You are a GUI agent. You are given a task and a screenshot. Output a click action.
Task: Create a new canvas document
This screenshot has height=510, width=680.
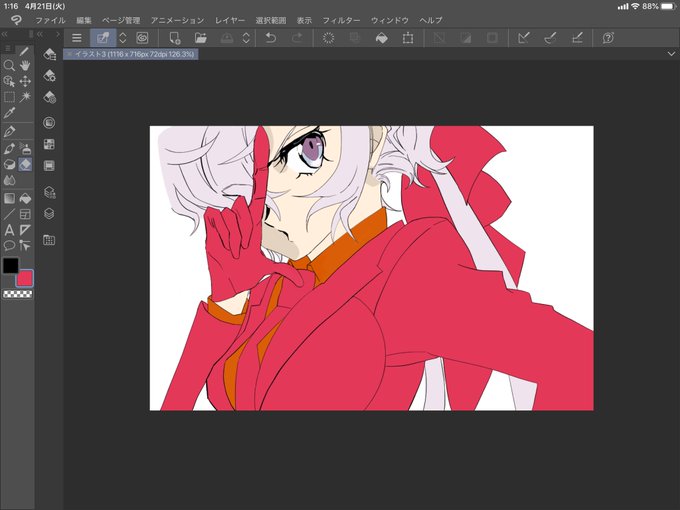[175, 38]
